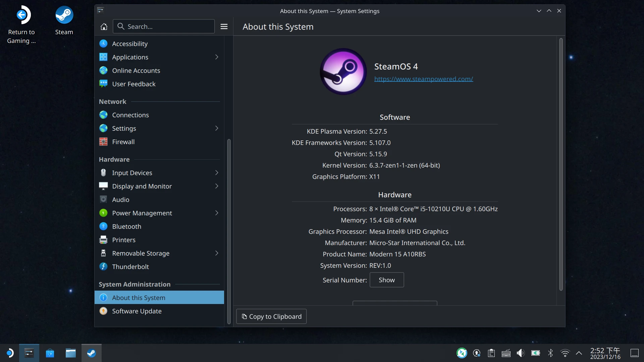Open the Firewall settings entry
Image resolution: width=644 pixels, height=362 pixels.
123,142
